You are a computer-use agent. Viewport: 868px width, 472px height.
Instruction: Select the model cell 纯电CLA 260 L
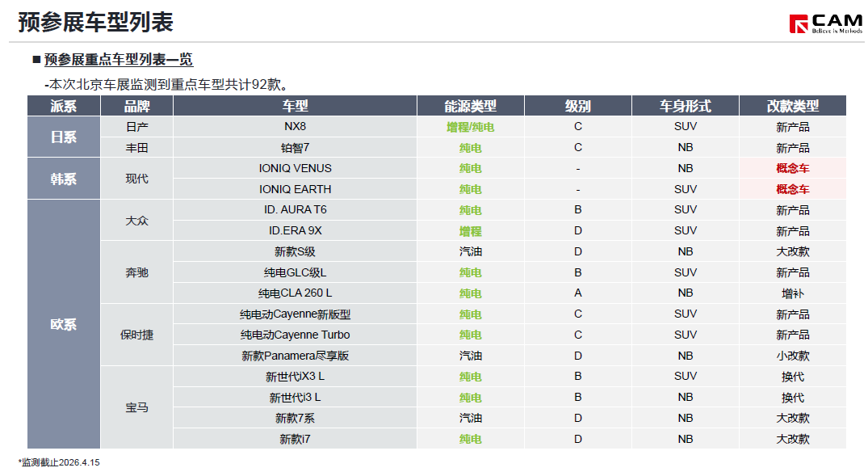295,293
